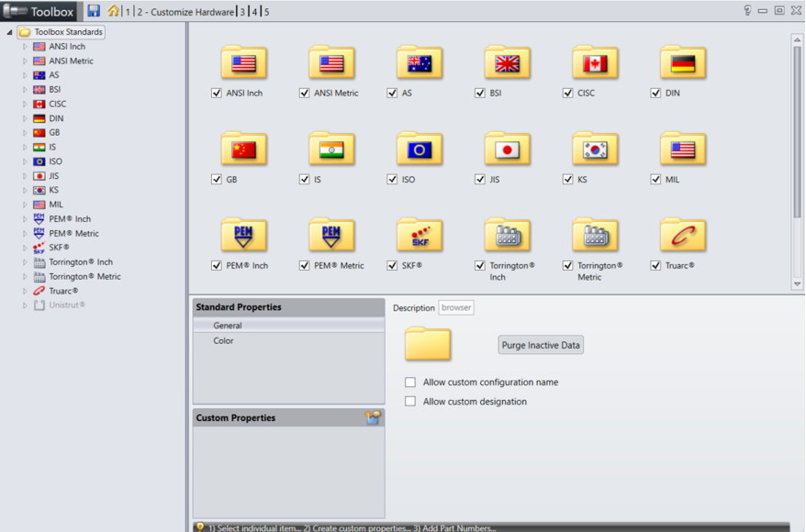Image resolution: width=806 pixels, height=532 pixels.
Task: Select Color under Standard Properties
Action: pyautogui.click(x=223, y=340)
